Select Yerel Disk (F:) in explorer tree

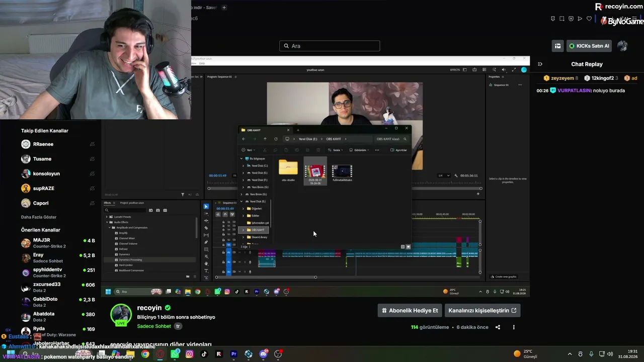point(260,180)
